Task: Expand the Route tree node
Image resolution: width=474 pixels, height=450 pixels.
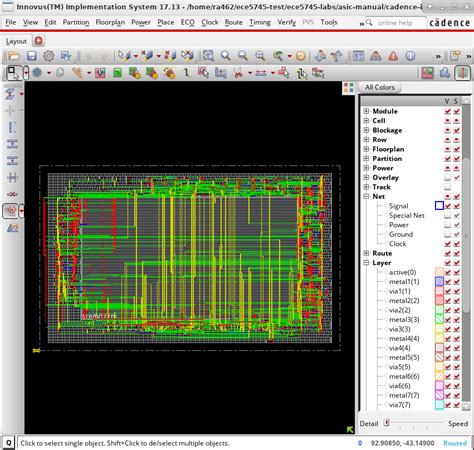Action: click(x=366, y=253)
